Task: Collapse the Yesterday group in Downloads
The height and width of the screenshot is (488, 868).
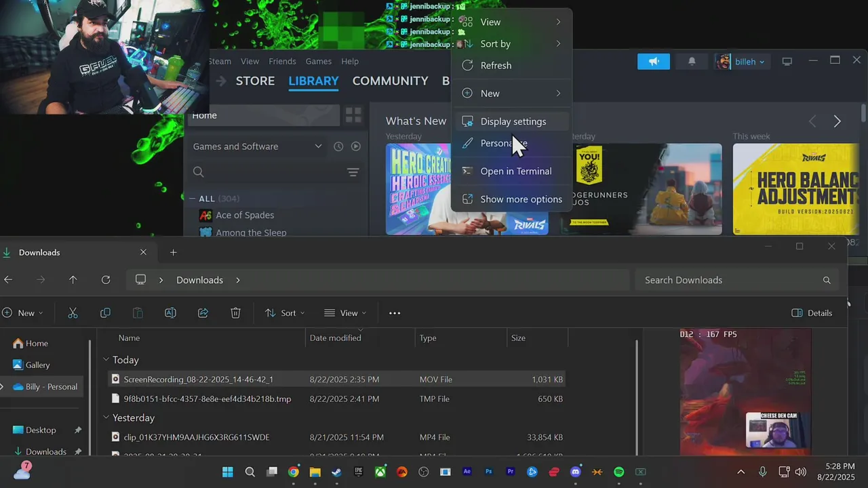Action: 106,418
